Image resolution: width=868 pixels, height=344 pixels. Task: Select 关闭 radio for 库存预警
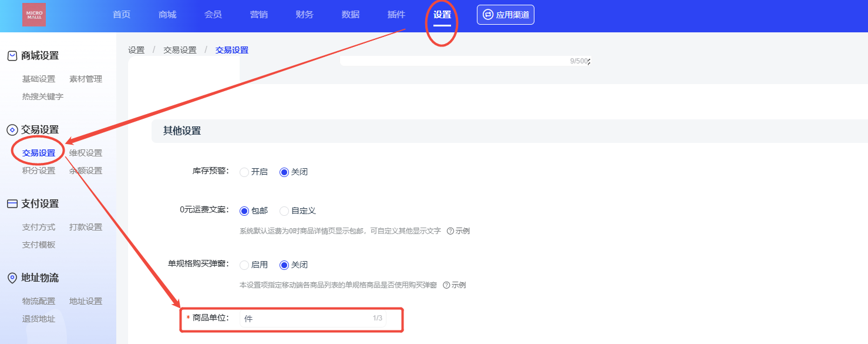pos(284,172)
